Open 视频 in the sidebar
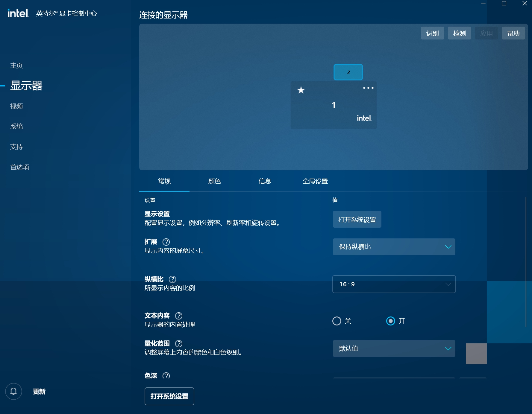This screenshot has width=532, height=414. coord(16,106)
